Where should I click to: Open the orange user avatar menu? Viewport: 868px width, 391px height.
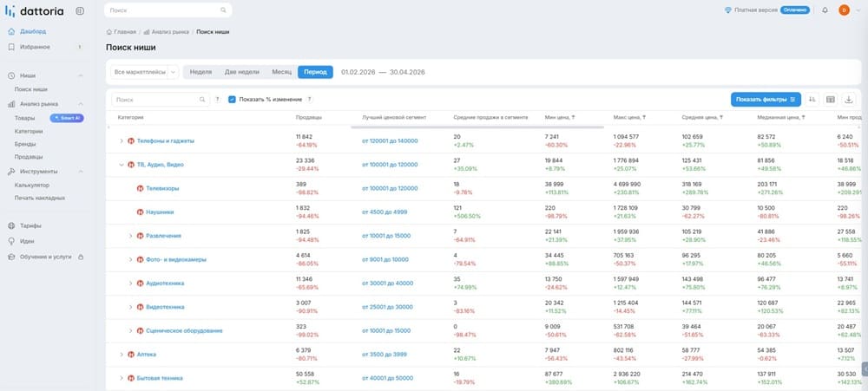coord(844,10)
